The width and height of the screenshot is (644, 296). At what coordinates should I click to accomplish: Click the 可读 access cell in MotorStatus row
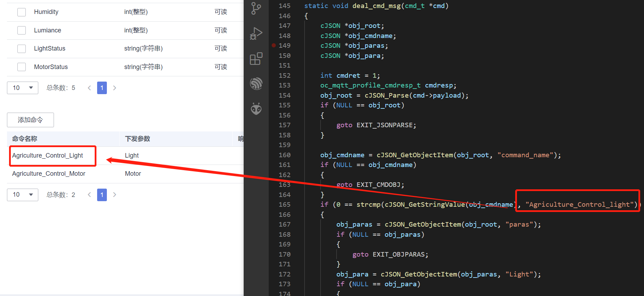[x=221, y=67]
